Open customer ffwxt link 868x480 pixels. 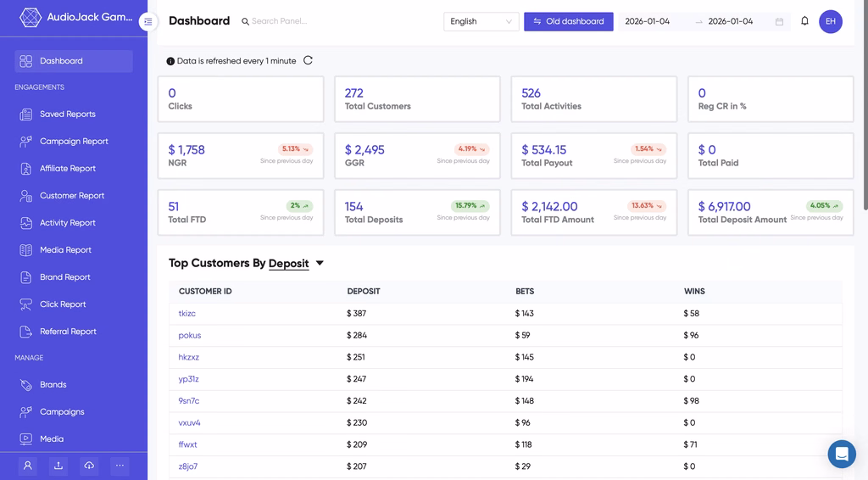point(187,444)
